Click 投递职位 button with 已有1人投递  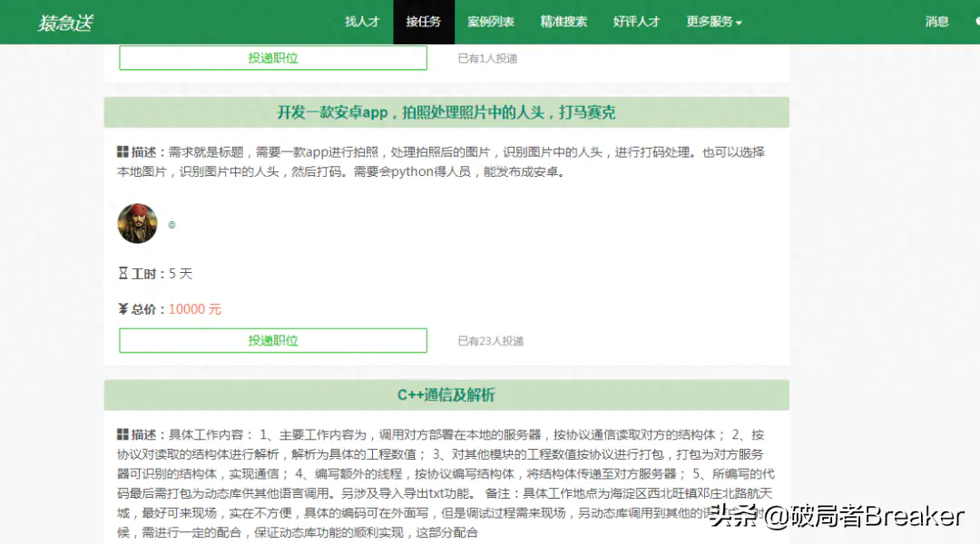point(273,58)
